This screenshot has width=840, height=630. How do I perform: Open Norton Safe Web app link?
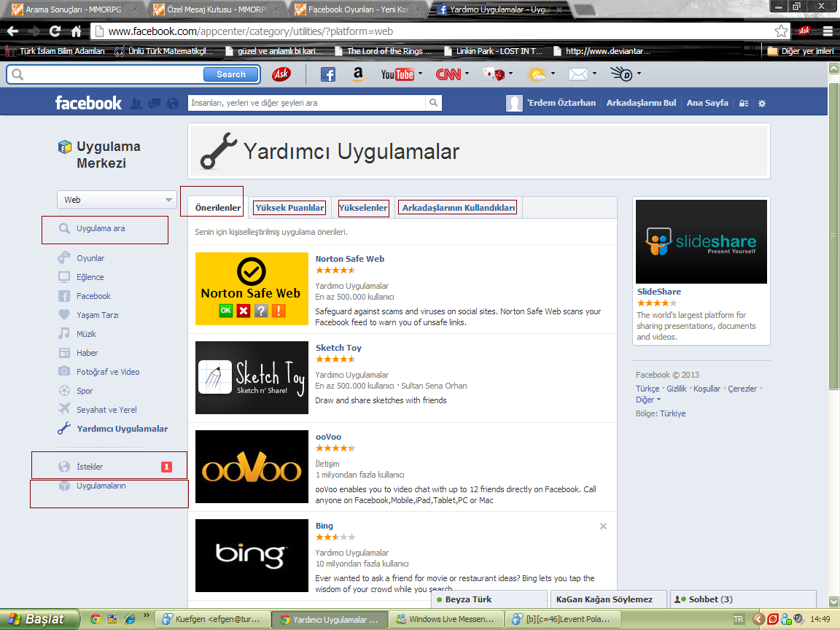(x=350, y=259)
